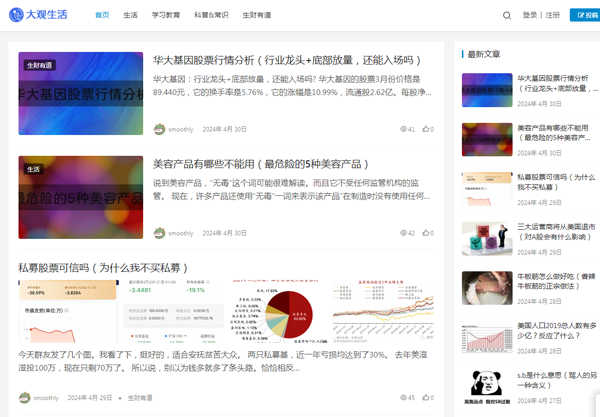The image size is (600, 417).
Task: Click sidebar thumbnail for 三大运营商 article
Action: pyautogui.click(x=487, y=238)
